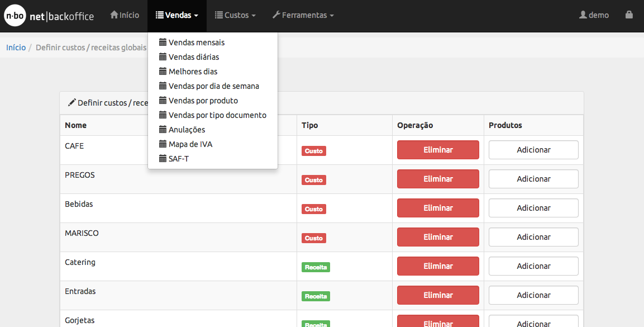This screenshot has width=644, height=327.
Task: Click Custo badge in MARISCO row
Action: (314, 238)
